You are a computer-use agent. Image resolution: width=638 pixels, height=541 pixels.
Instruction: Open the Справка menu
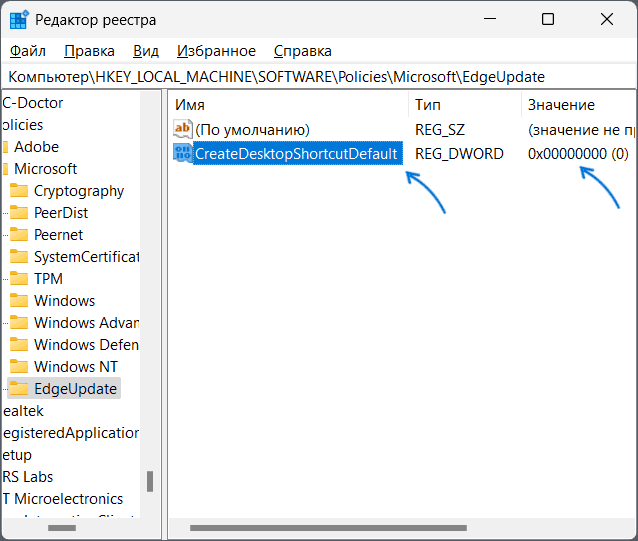coord(302,51)
